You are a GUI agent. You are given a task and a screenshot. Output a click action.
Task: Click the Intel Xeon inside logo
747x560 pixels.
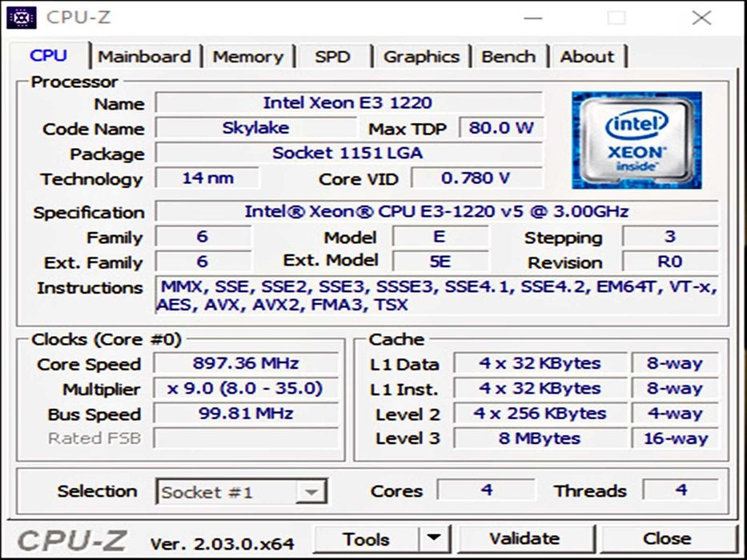(637, 140)
